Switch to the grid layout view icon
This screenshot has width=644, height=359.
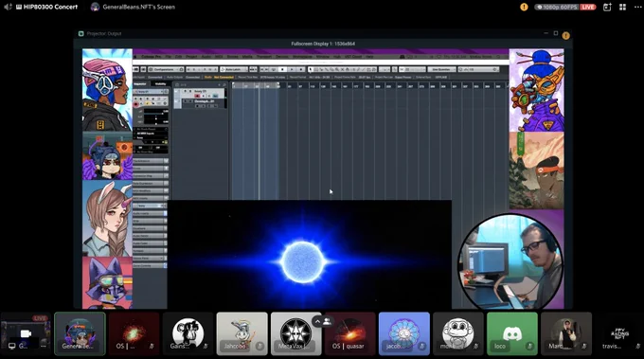coord(622,7)
